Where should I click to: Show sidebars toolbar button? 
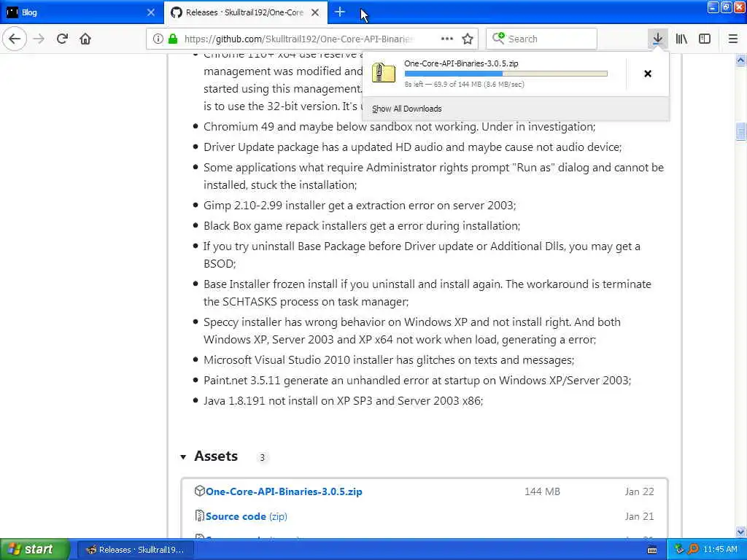705,39
